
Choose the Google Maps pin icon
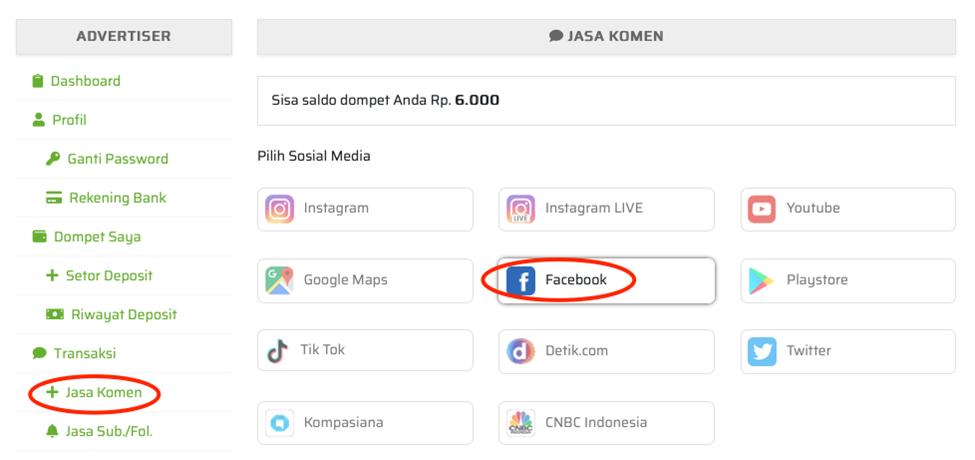point(279,280)
